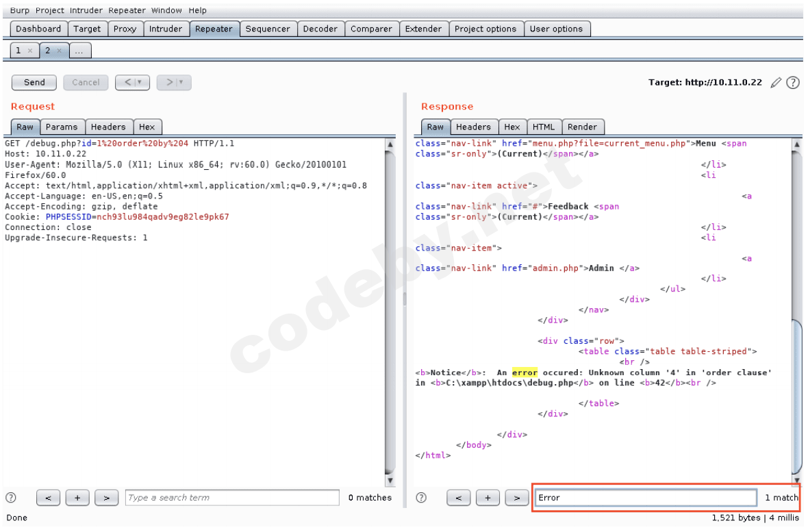Viewport: 808px width, 532px height.
Task: Select request Params tab
Action: pyautogui.click(x=62, y=127)
